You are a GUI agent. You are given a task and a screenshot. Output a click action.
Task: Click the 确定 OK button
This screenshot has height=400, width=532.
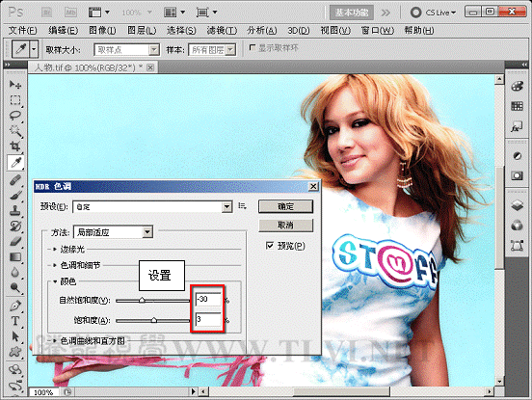pyautogui.click(x=285, y=206)
